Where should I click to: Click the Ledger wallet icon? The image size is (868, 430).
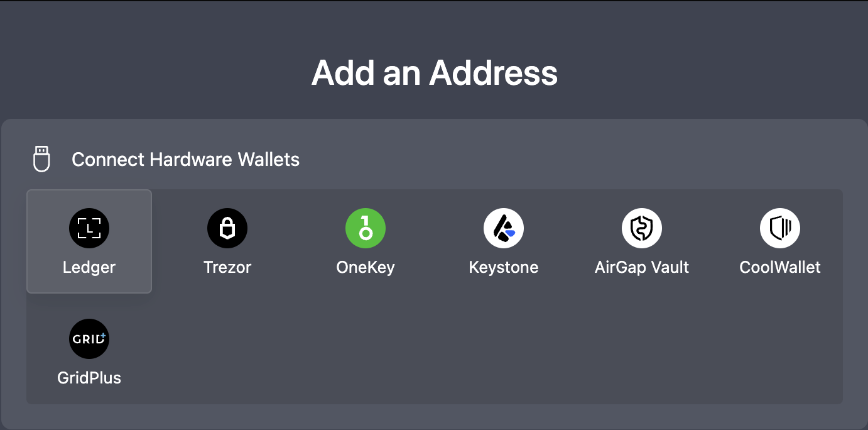[x=89, y=228]
